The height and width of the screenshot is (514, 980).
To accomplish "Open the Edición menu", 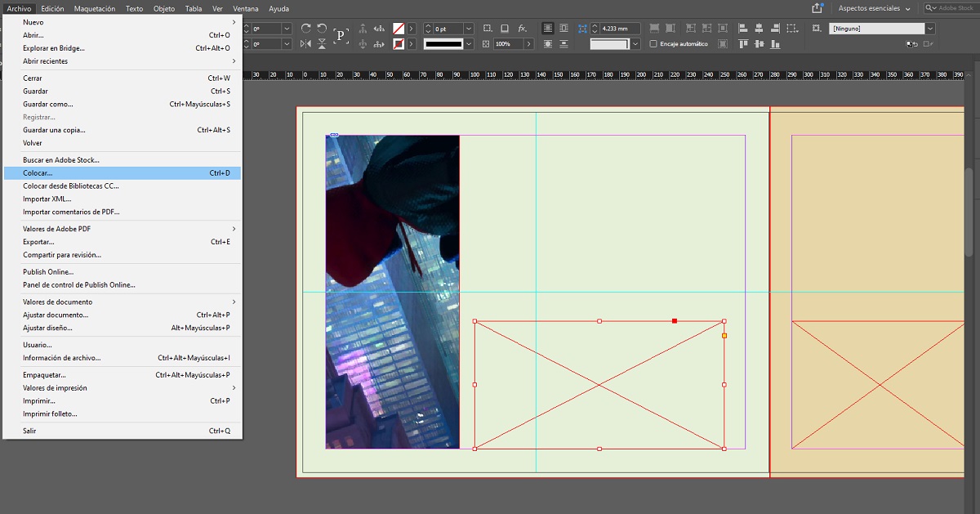I will [52, 8].
